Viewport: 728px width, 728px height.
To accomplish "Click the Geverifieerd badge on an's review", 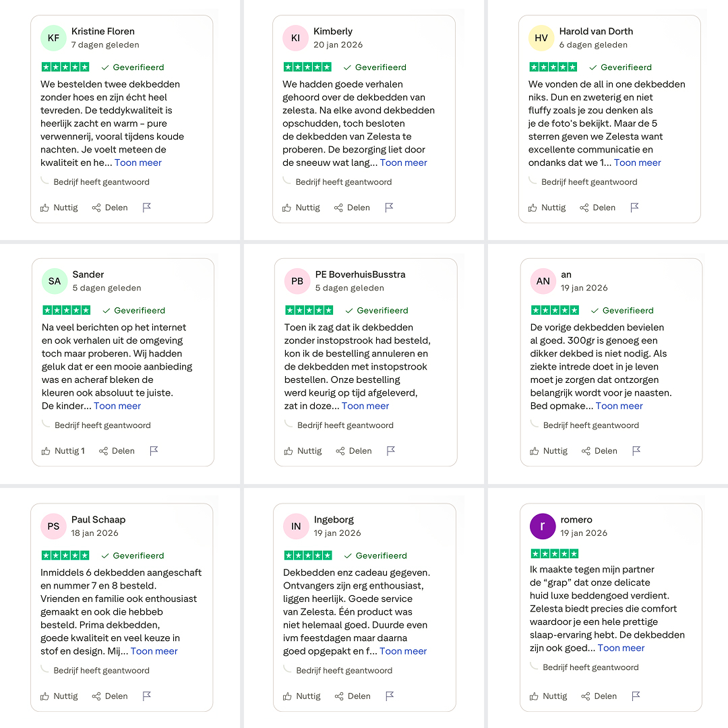I will click(x=622, y=310).
